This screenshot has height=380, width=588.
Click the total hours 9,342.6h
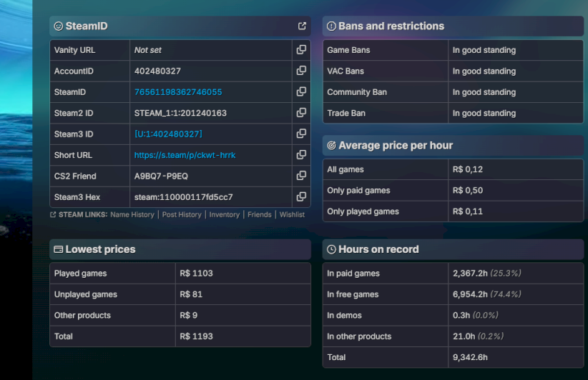(470, 357)
